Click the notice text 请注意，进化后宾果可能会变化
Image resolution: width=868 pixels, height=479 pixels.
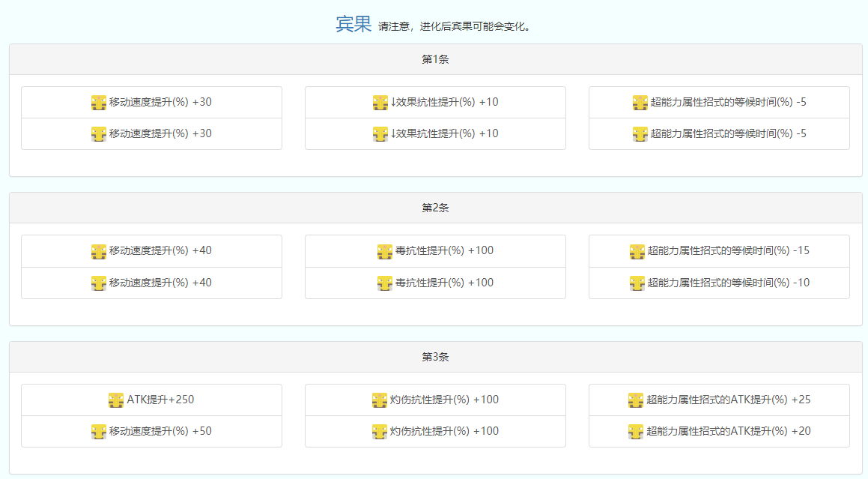tap(455, 26)
